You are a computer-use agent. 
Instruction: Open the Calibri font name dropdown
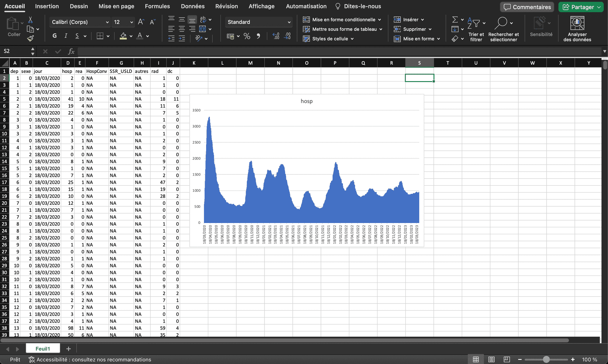[107, 22]
